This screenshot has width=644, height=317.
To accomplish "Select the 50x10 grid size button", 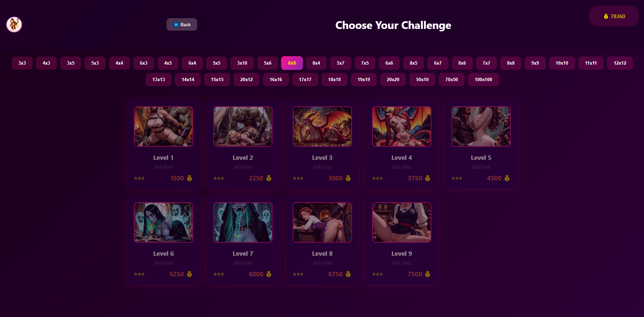I will click(x=422, y=79).
